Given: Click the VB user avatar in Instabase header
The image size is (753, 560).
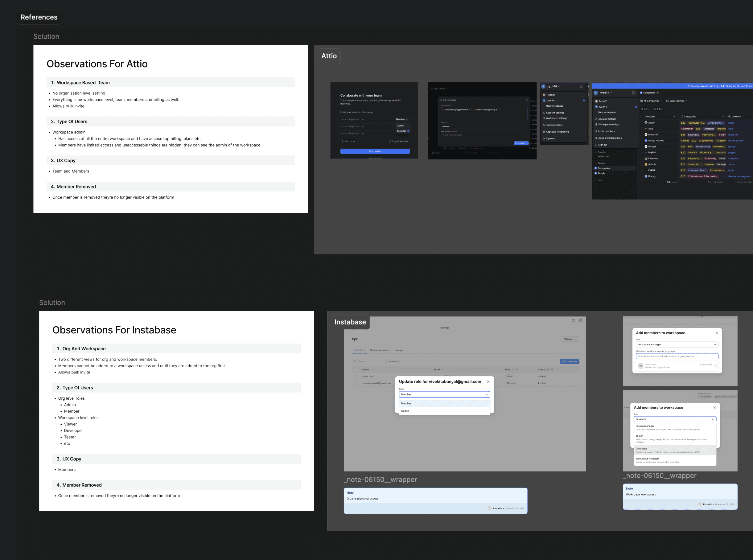Looking at the screenshot, I should 581,320.
